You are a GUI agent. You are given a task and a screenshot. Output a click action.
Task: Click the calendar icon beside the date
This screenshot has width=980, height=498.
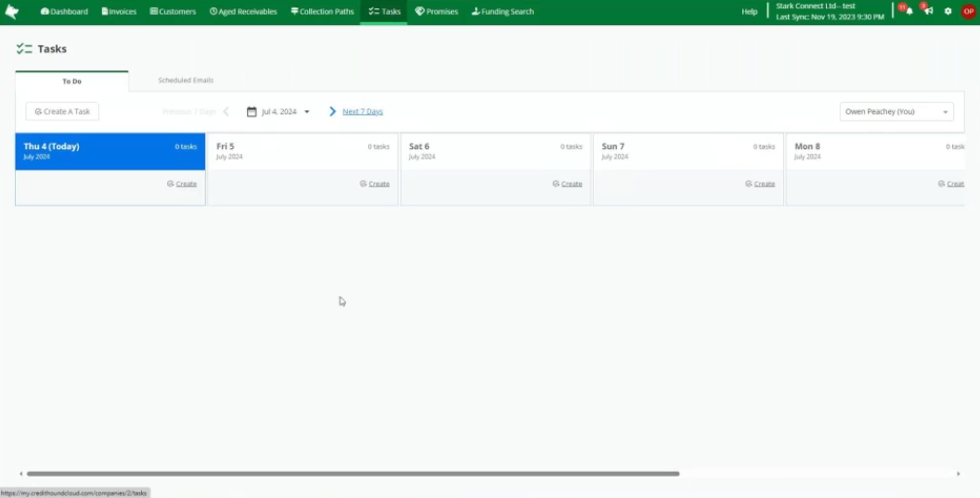tap(251, 112)
